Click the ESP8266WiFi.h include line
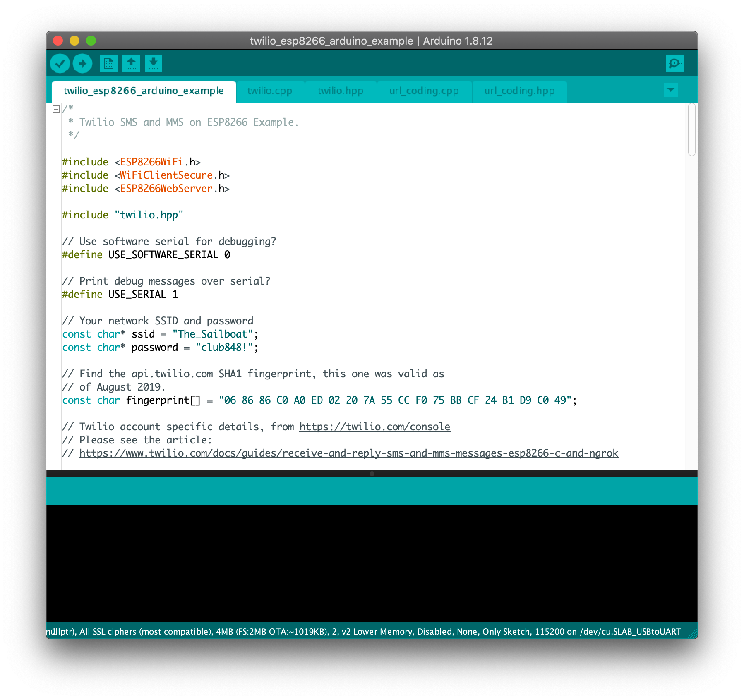 point(132,162)
